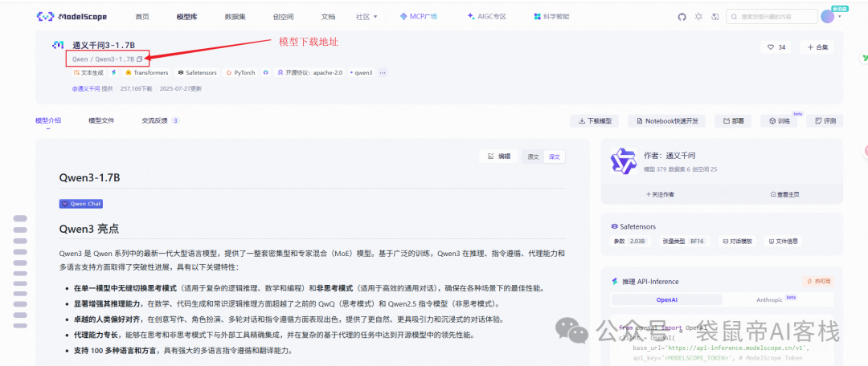Click the Safetensors icon in side panel
The width and height of the screenshot is (868, 366).
[614, 226]
